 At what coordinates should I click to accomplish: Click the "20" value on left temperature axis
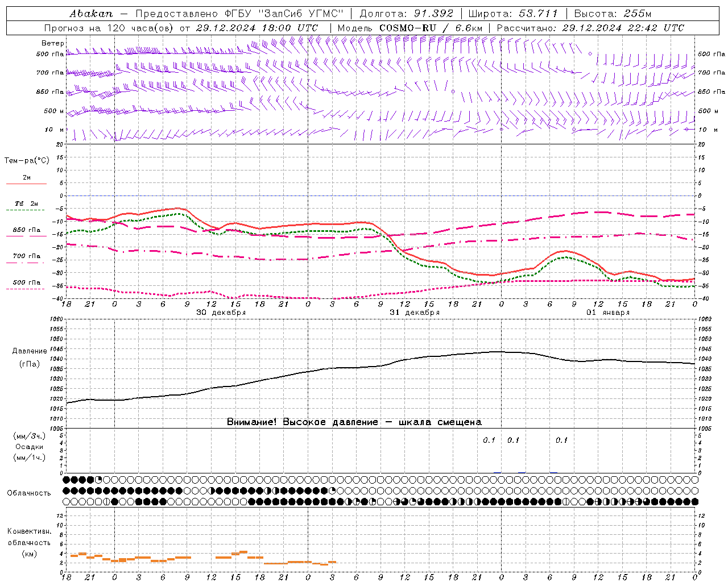coord(60,144)
